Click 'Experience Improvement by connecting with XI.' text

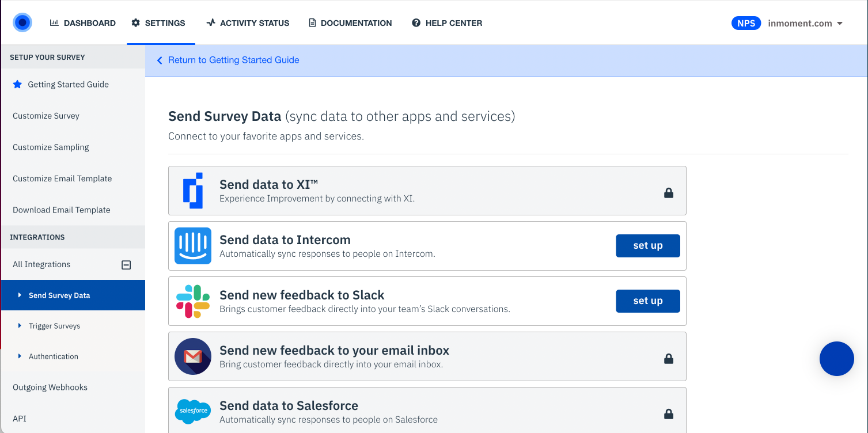(317, 199)
